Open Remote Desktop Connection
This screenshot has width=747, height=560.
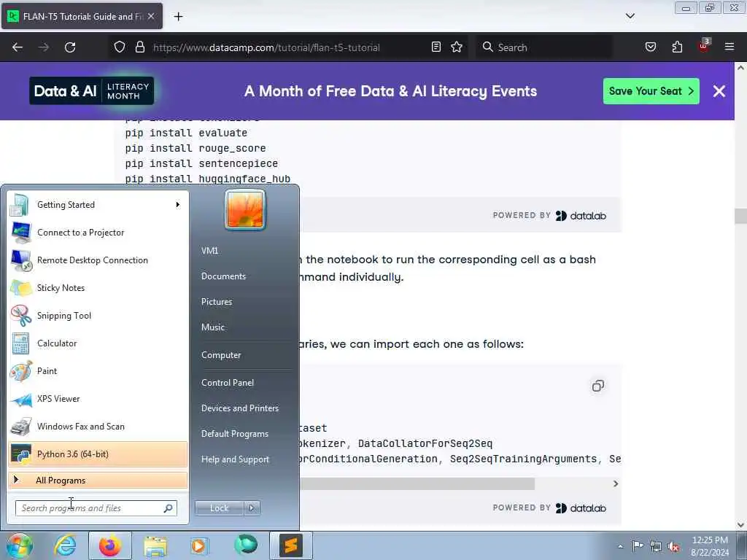point(98,260)
